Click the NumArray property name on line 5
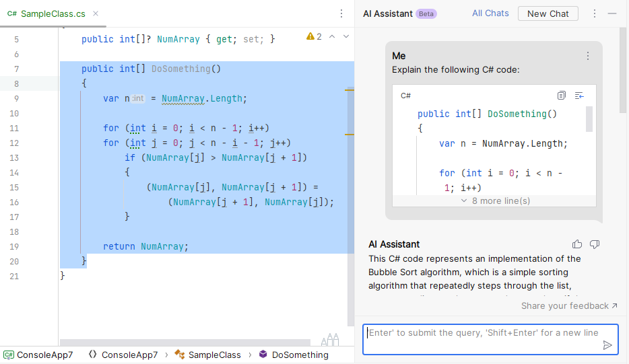This screenshot has width=629, height=364. (178, 39)
